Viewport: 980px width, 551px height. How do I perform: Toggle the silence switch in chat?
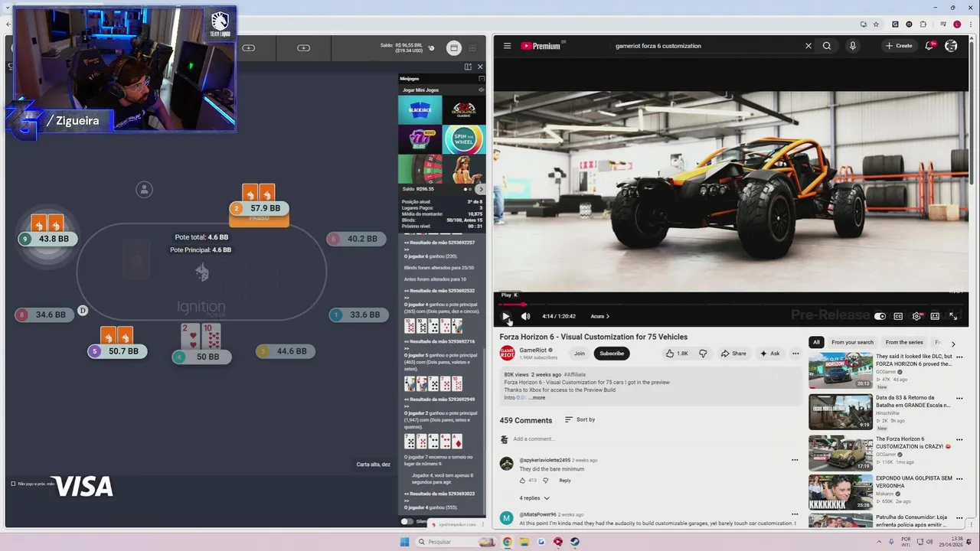coord(407,521)
